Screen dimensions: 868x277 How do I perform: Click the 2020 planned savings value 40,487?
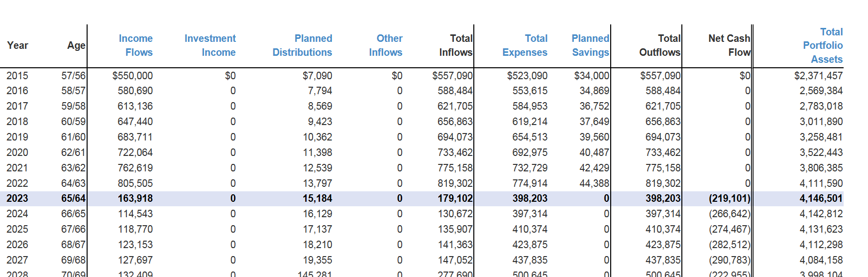pos(594,152)
